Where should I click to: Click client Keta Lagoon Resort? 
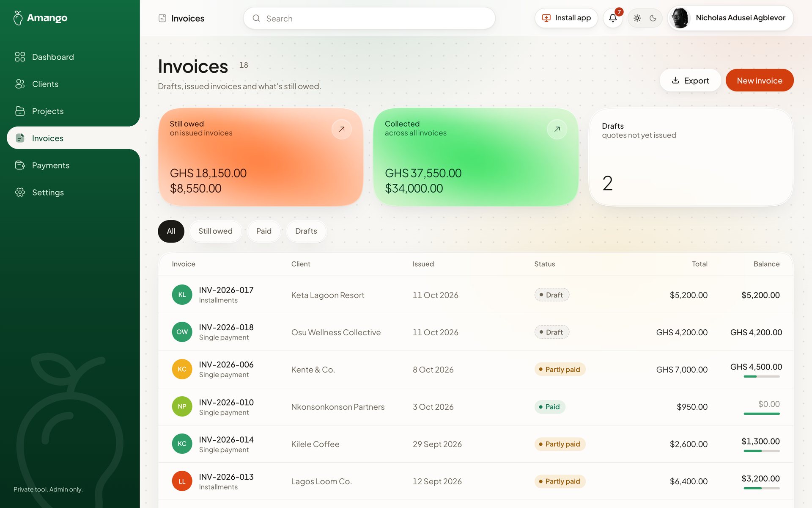click(328, 295)
